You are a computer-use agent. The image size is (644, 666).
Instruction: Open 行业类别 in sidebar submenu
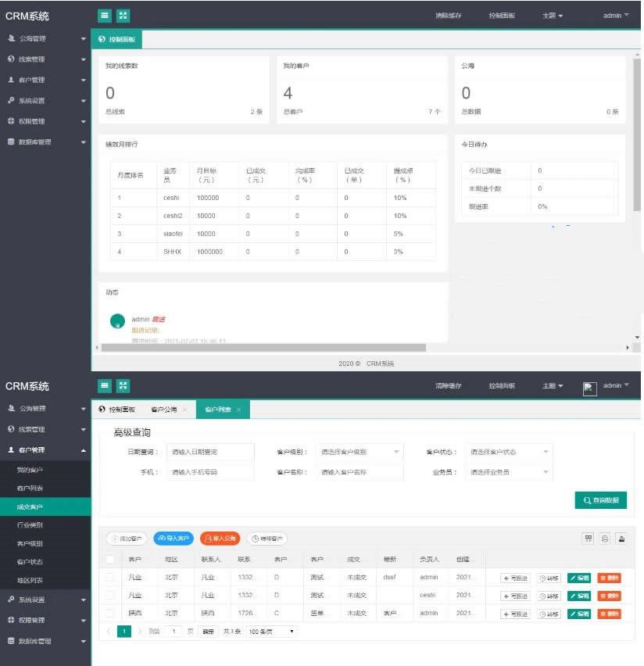click(x=45, y=525)
